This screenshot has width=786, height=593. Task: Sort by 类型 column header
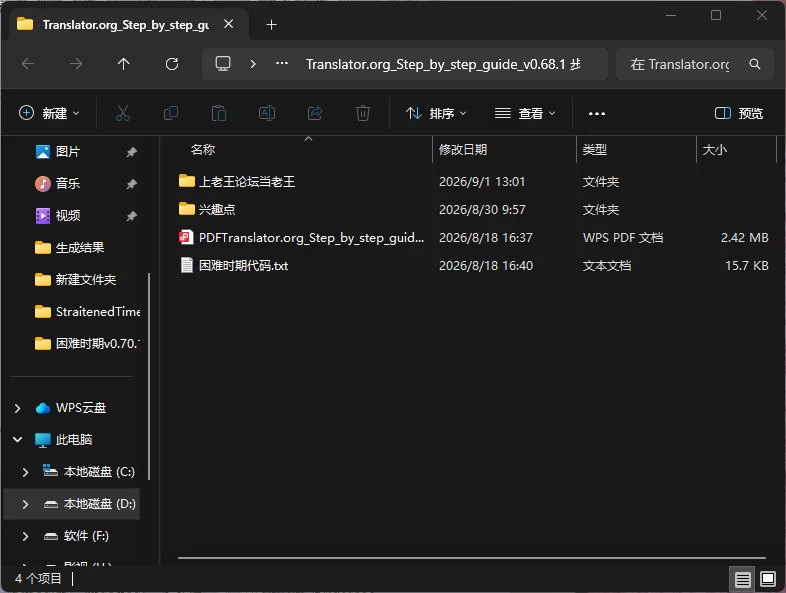(x=595, y=149)
